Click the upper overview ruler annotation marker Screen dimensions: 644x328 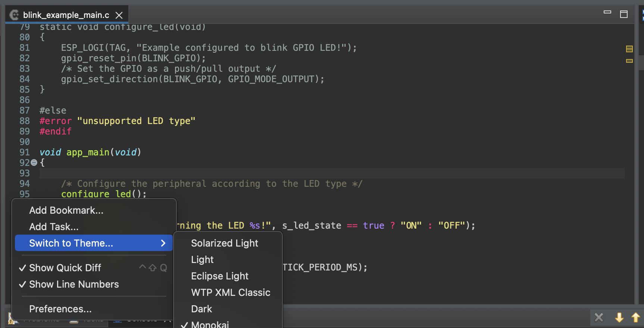coord(629,49)
